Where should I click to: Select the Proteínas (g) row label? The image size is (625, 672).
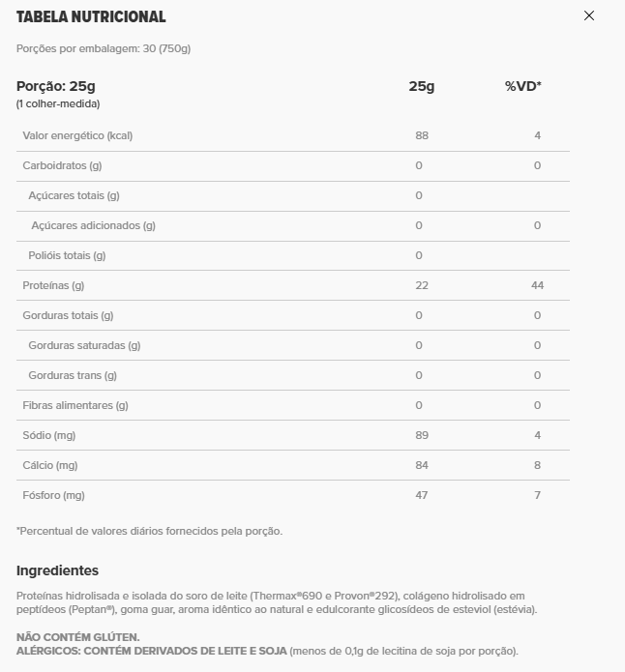click(53, 285)
